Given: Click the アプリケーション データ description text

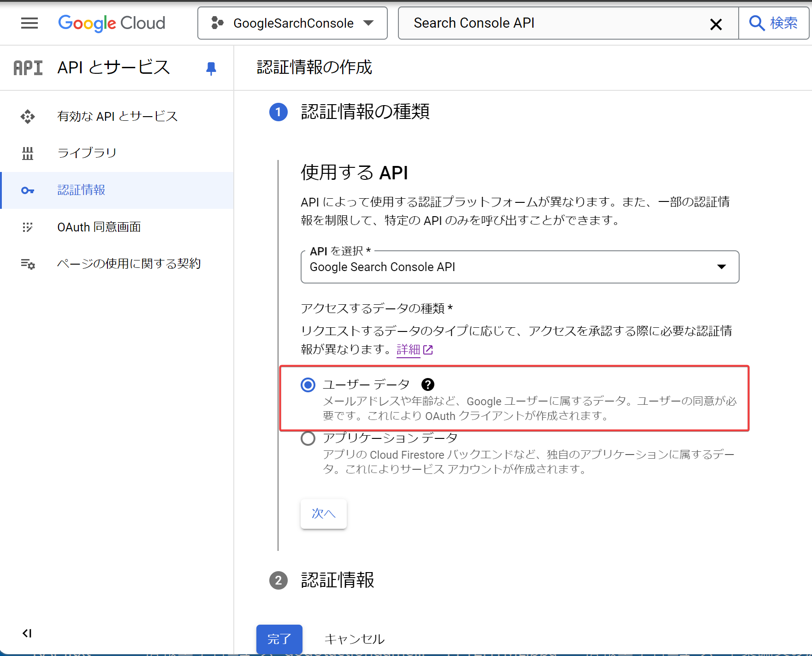Looking at the screenshot, I should (529, 462).
